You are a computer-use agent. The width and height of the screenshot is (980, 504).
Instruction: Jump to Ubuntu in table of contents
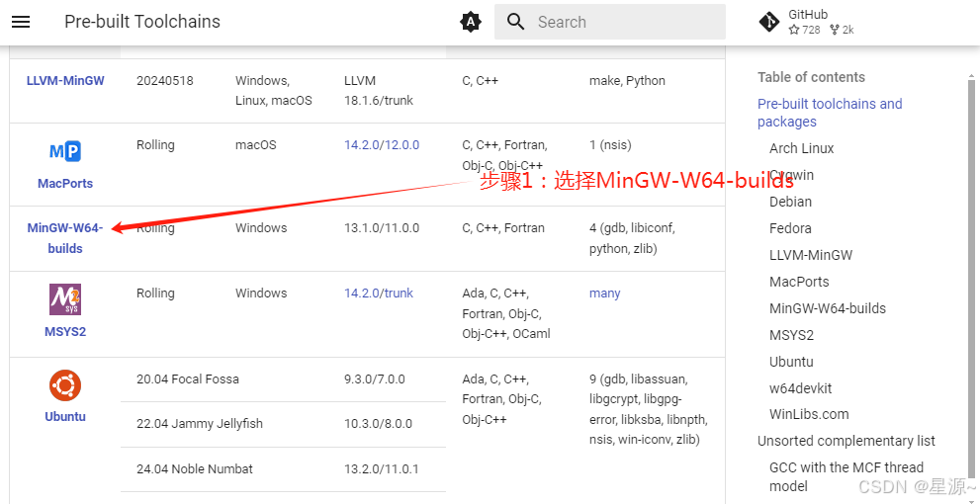790,362
